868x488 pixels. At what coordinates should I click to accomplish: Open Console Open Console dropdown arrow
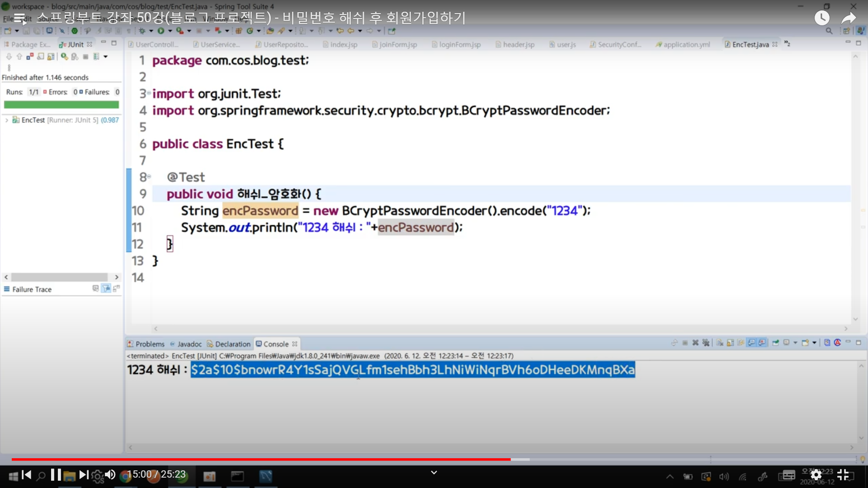814,343
